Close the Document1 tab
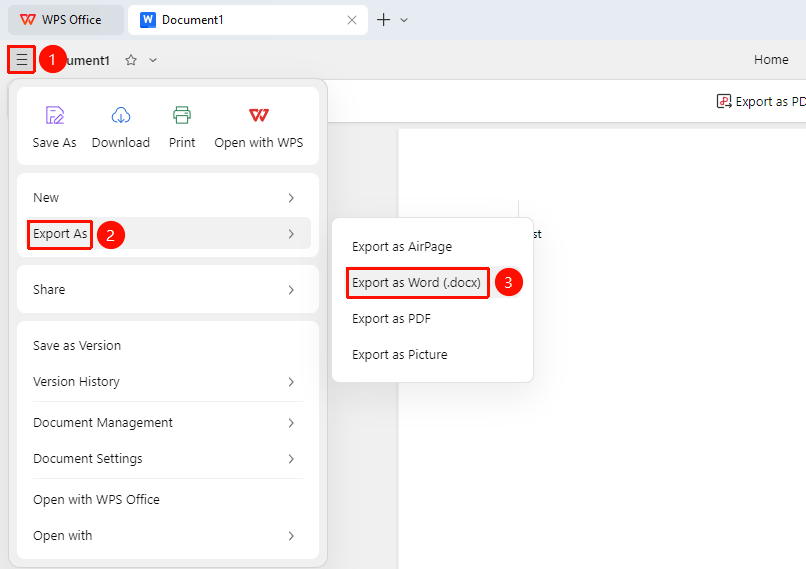 pos(352,20)
